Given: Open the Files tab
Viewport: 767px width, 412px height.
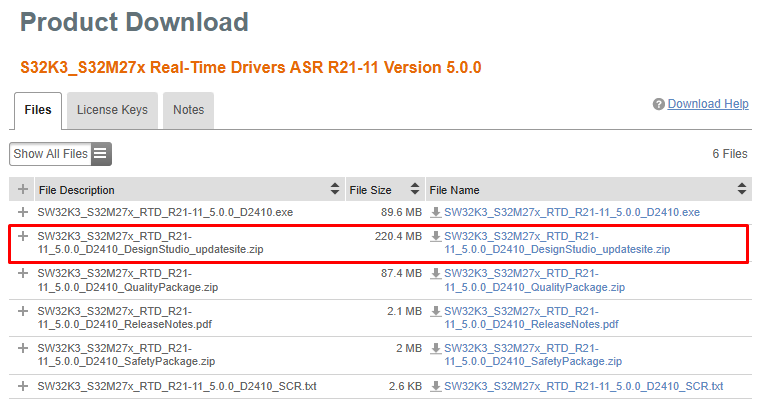Looking at the screenshot, I should [38, 110].
